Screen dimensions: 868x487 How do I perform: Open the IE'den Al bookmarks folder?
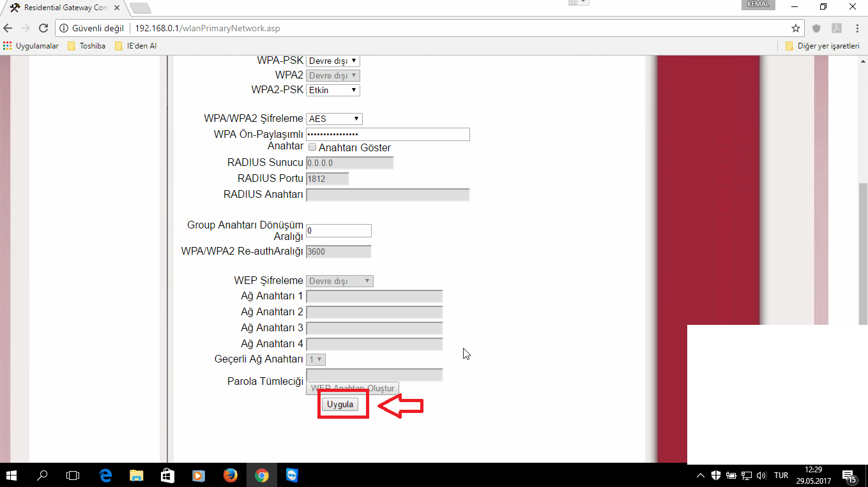[135, 46]
